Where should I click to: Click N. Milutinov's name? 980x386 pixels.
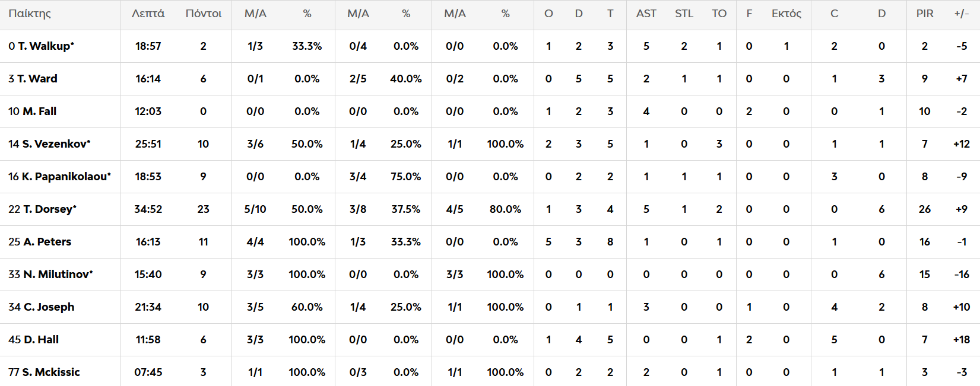57,275
